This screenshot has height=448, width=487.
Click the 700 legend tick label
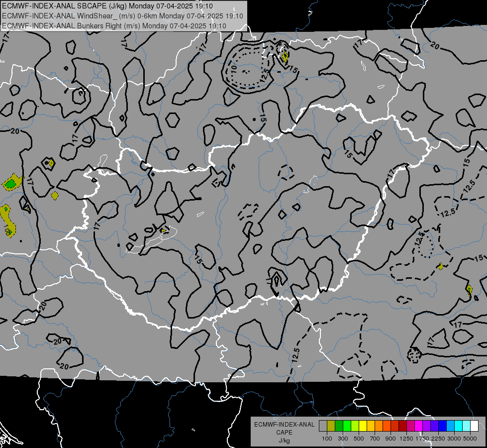click(x=375, y=439)
